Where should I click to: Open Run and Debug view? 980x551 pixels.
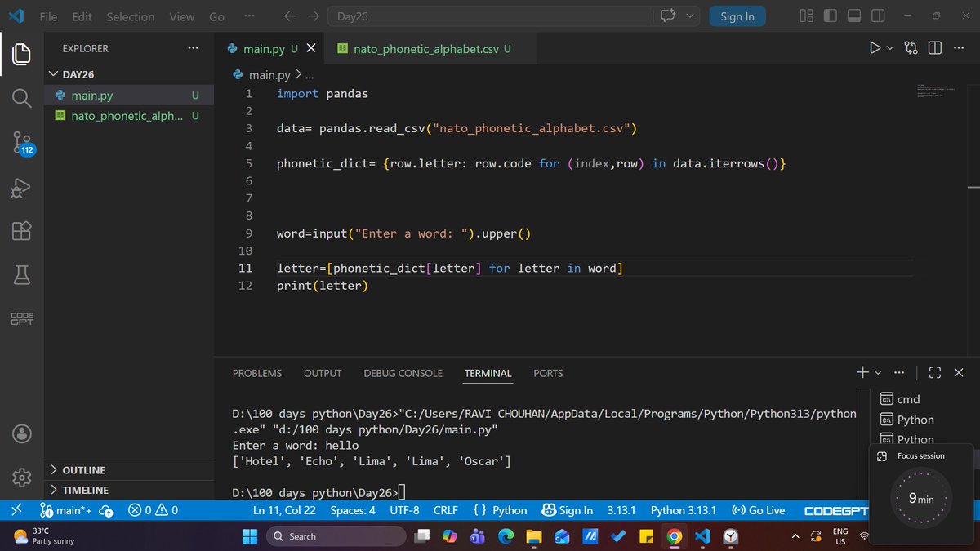click(21, 188)
